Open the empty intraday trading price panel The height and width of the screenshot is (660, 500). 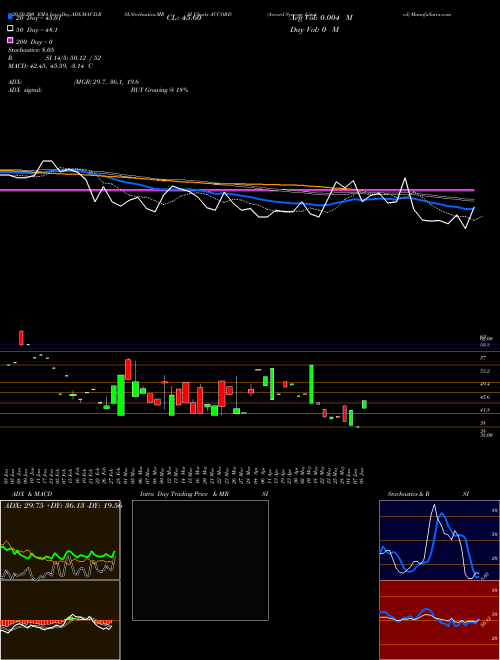(x=200, y=560)
